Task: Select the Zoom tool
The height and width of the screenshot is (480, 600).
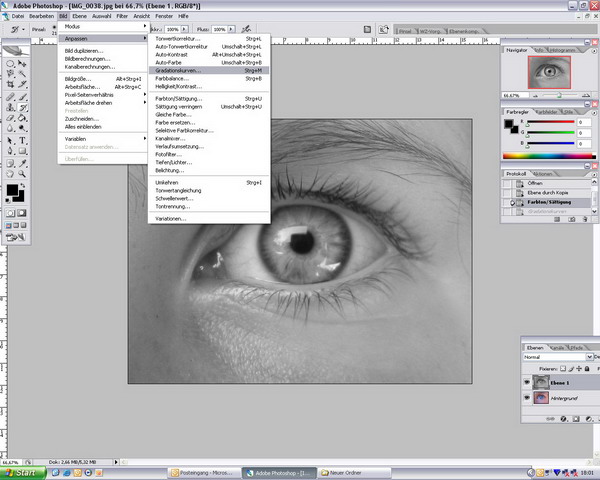Action: pyautogui.click(x=22, y=174)
